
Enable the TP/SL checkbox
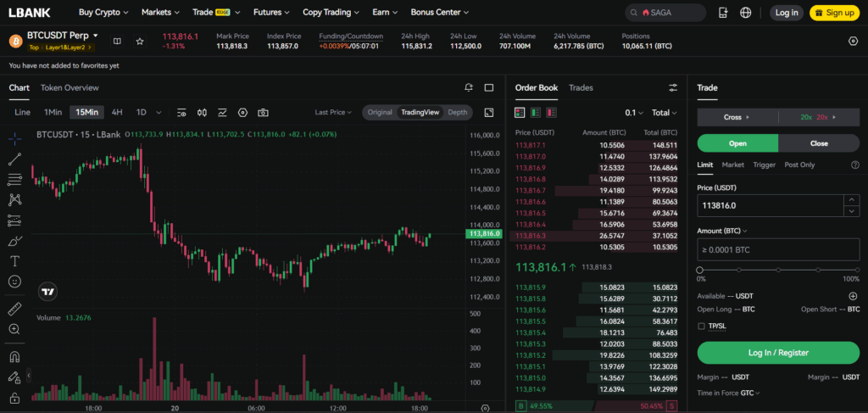[x=701, y=326]
